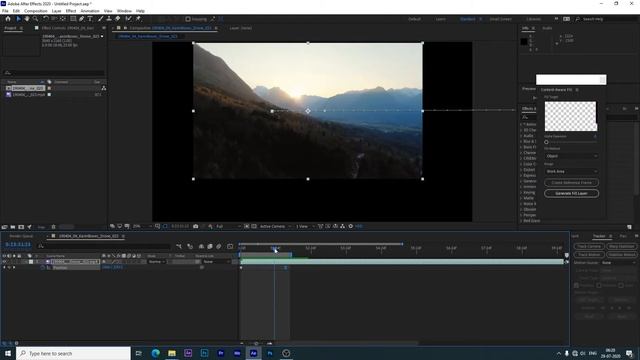Delete selected project item with trash icon
The width and height of the screenshot is (640, 360).
point(53,227)
